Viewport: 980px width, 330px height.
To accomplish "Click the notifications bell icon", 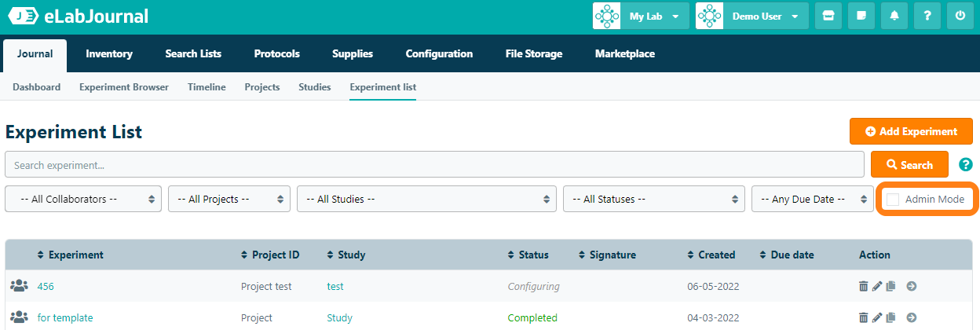I will click(x=894, y=16).
